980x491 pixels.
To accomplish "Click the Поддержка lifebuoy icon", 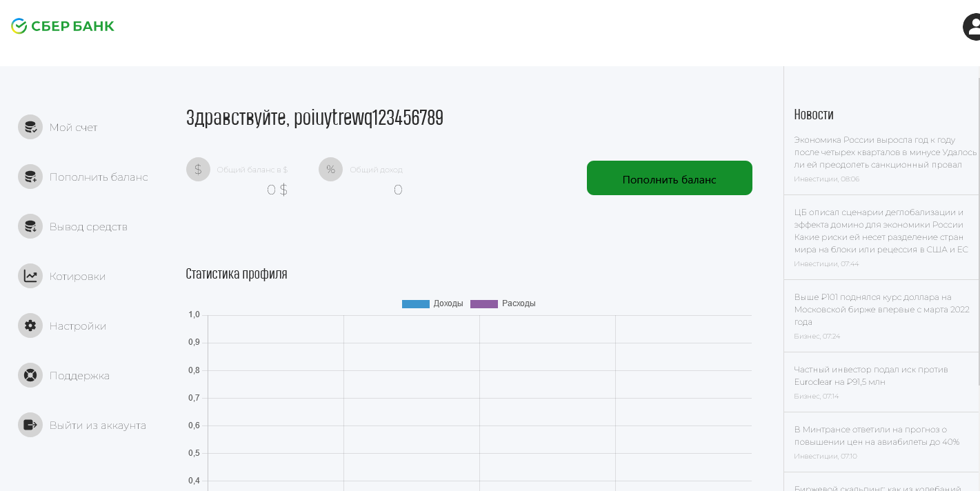I will coord(30,375).
